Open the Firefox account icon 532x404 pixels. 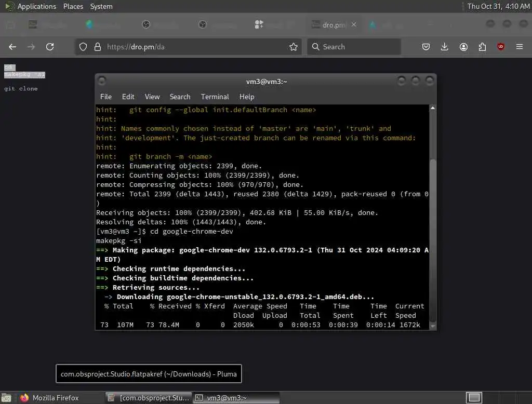[x=463, y=47]
